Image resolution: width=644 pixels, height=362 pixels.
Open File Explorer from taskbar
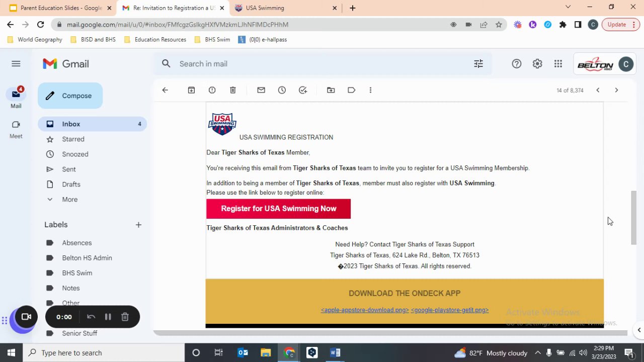coord(266,352)
